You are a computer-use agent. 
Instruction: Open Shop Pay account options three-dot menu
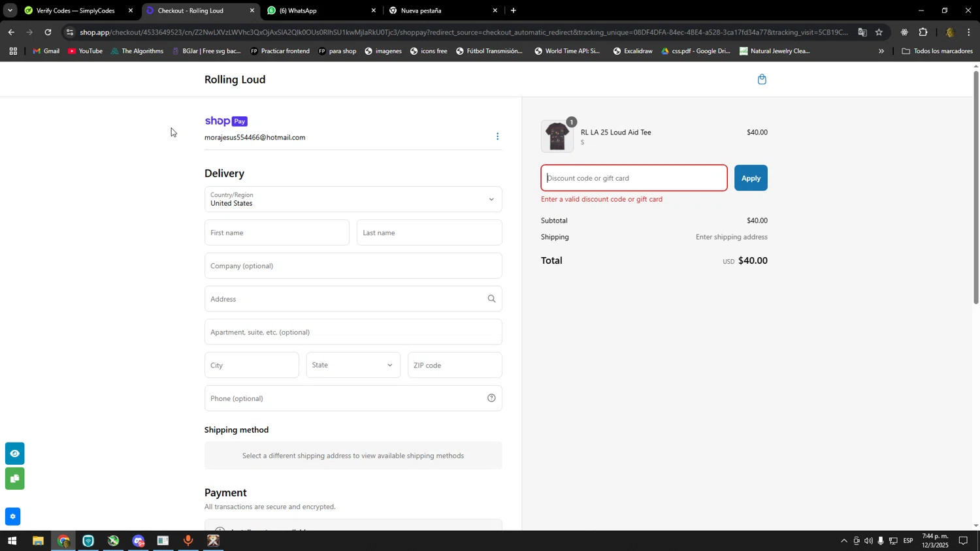click(497, 136)
